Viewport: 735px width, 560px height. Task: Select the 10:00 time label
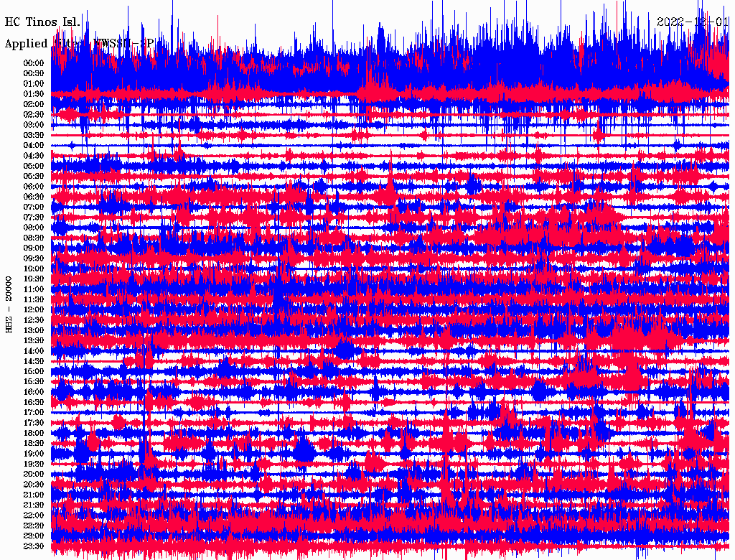click(x=34, y=269)
